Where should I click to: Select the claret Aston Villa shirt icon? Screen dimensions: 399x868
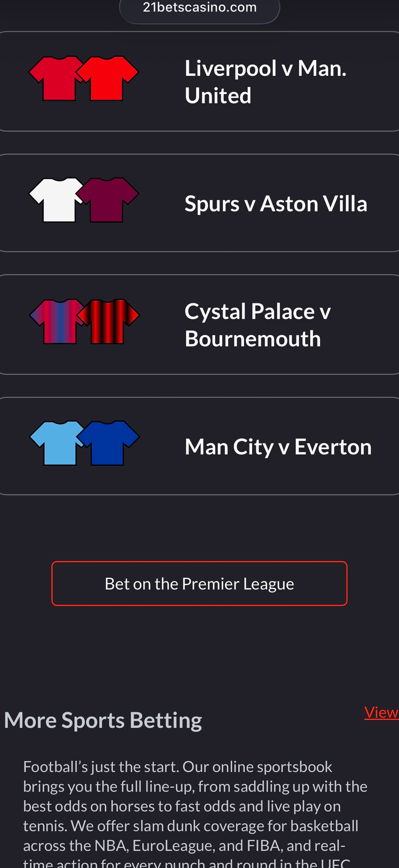pos(109,200)
